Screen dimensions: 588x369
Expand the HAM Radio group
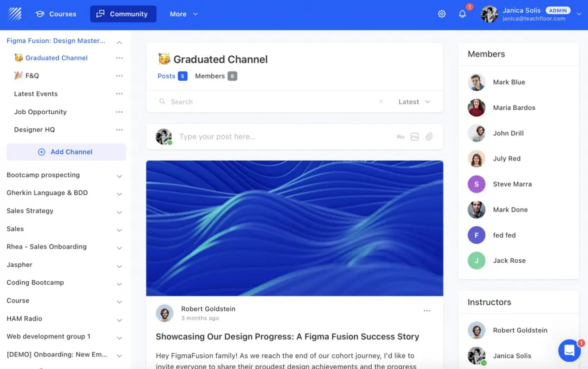[x=119, y=320]
